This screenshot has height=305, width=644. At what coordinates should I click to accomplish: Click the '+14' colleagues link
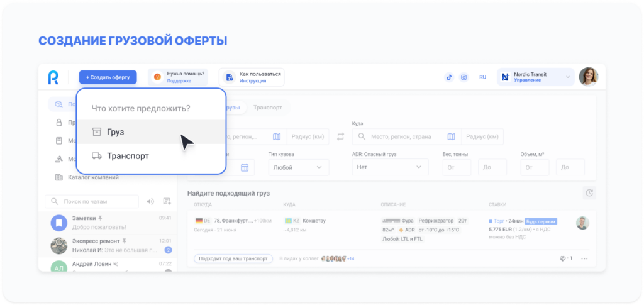coord(351,258)
